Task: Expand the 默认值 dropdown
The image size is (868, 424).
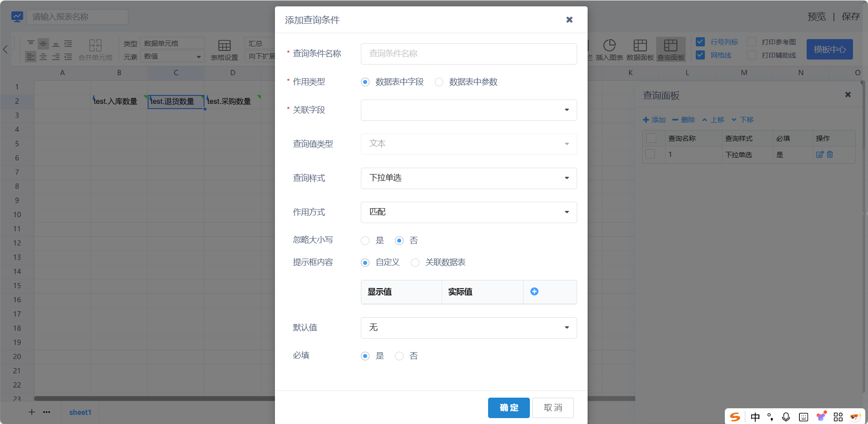Action: pyautogui.click(x=469, y=328)
